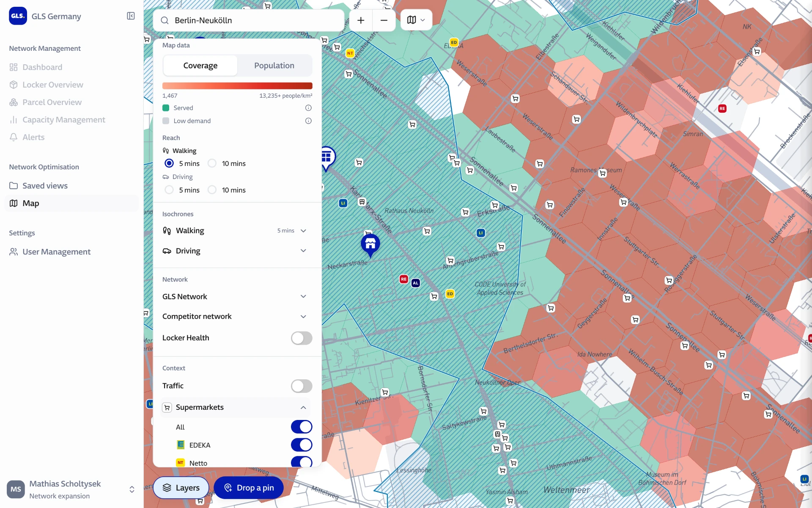Toggle Locker Health switch

click(x=302, y=338)
